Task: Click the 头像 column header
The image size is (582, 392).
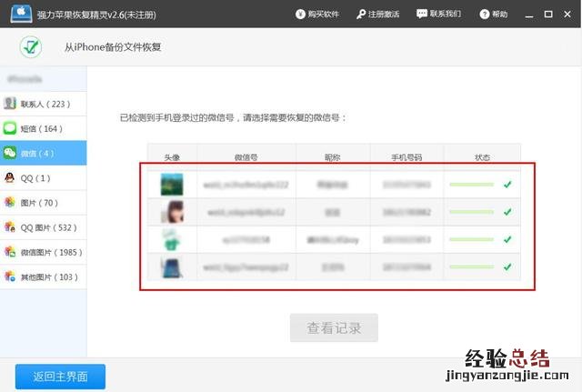Action: (172, 157)
